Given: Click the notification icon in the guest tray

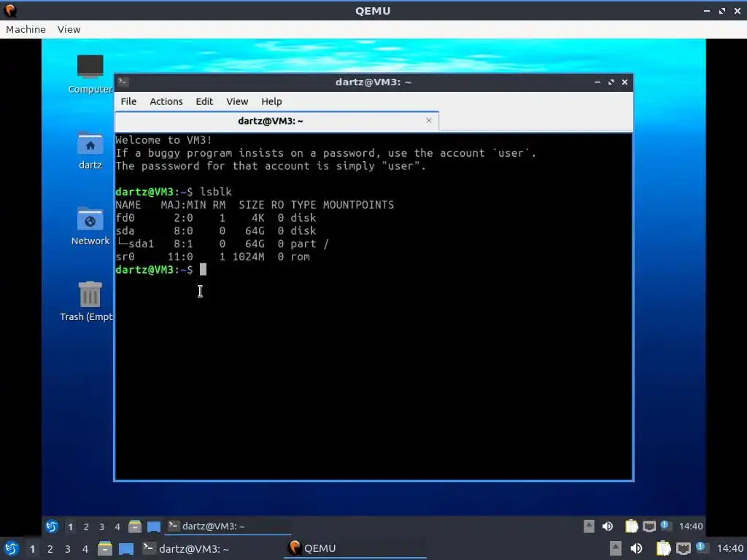Looking at the screenshot, I should [665, 526].
